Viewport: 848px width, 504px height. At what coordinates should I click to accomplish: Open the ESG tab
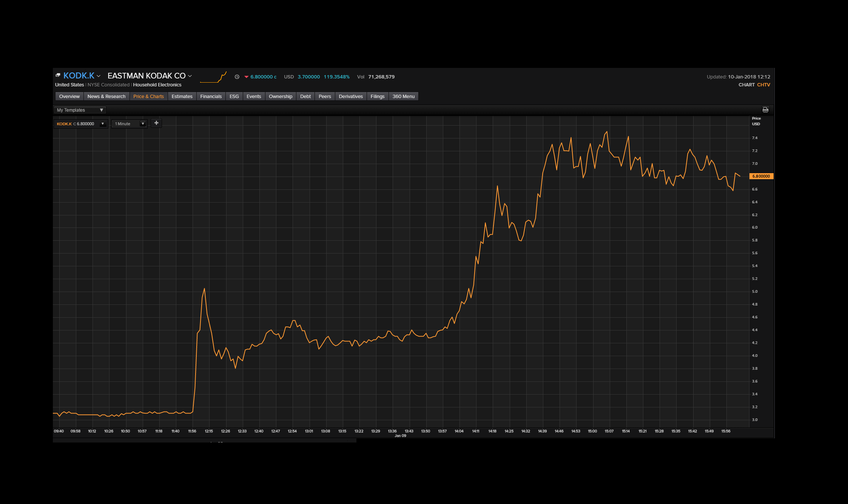click(x=234, y=96)
